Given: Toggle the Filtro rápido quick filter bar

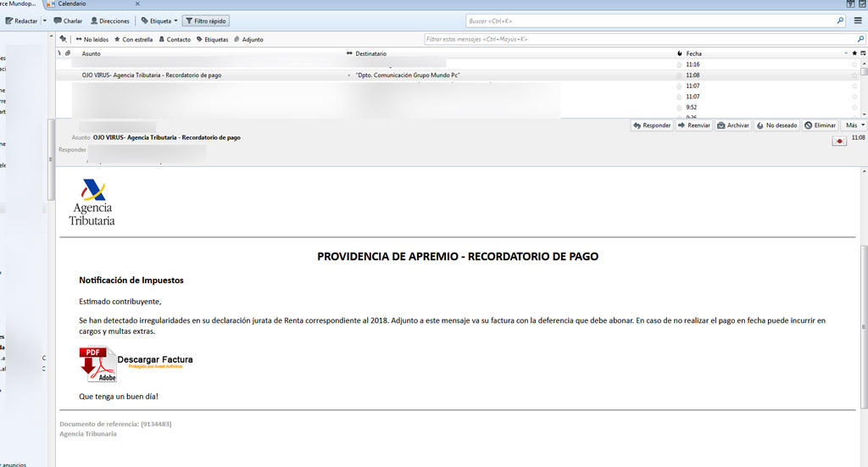Looking at the screenshot, I should pos(206,20).
